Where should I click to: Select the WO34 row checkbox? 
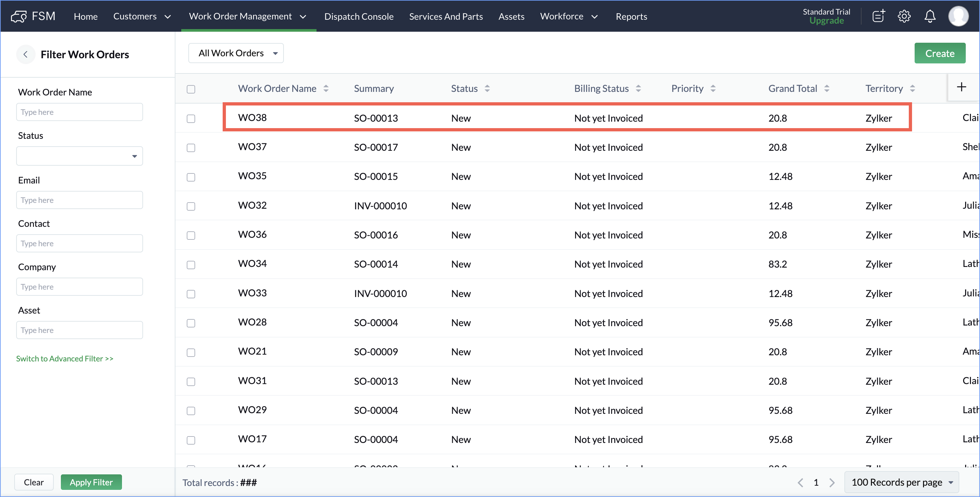click(191, 265)
